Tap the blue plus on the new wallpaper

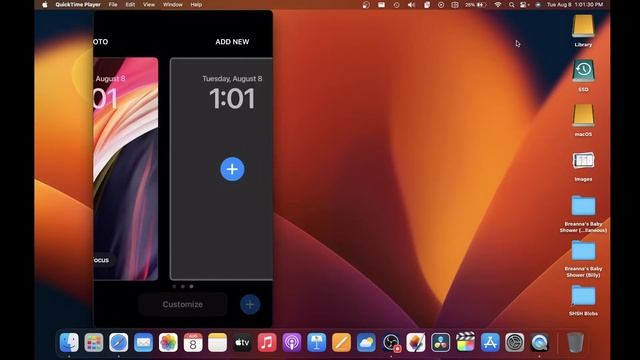click(x=232, y=169)
